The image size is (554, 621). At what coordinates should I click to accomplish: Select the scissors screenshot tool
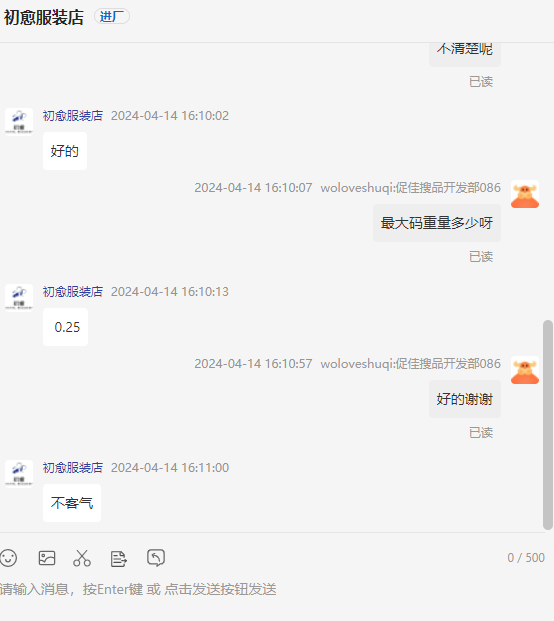click(82, 558)
